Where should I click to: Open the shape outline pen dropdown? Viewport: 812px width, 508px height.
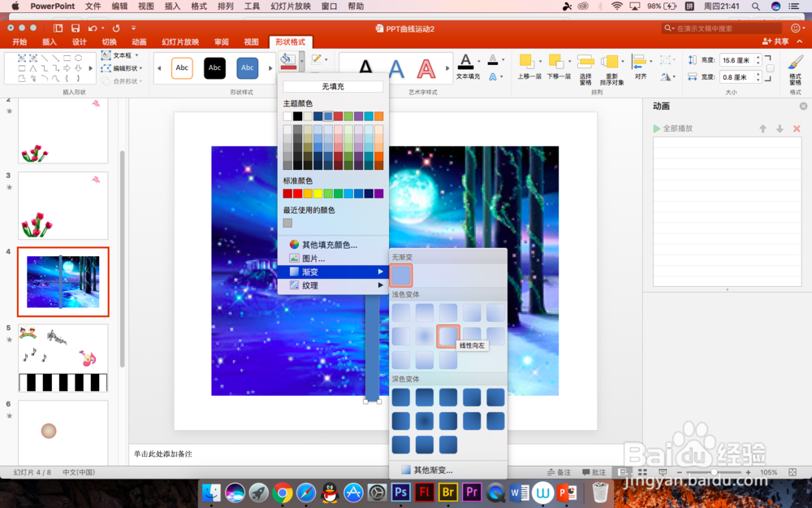click(326, 59)
